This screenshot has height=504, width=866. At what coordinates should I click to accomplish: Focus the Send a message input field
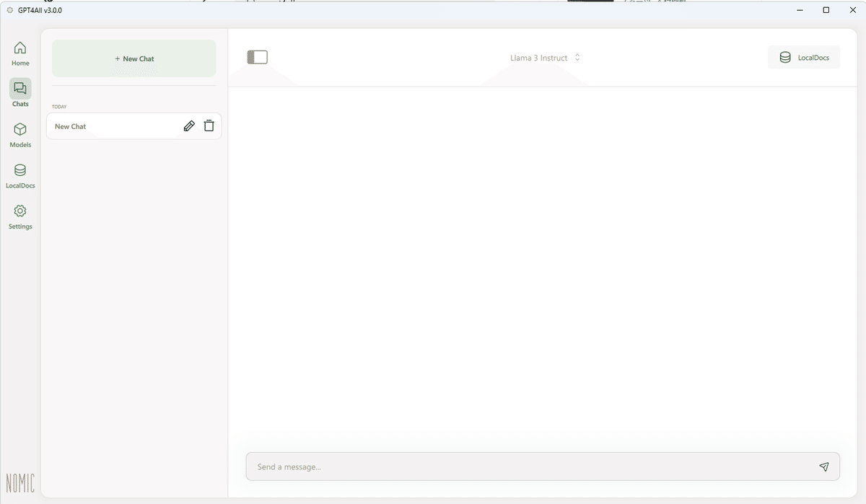point(543,467)
